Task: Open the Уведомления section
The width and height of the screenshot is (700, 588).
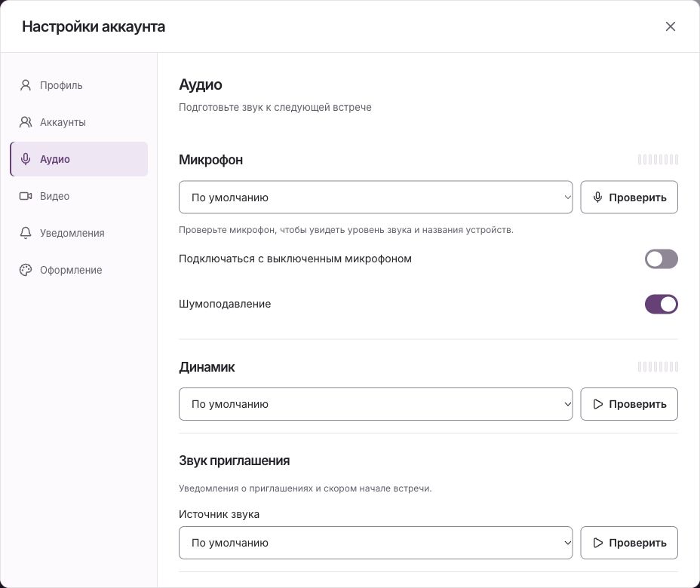Action: [79, 233]
